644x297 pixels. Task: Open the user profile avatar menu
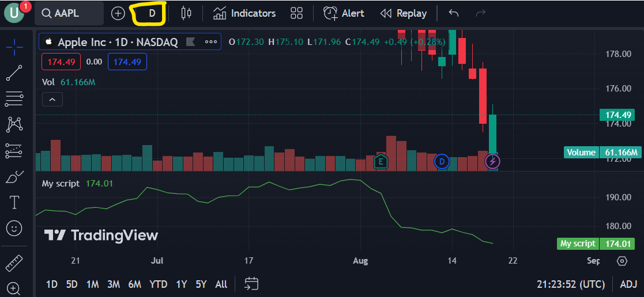(x=14, y=13)
